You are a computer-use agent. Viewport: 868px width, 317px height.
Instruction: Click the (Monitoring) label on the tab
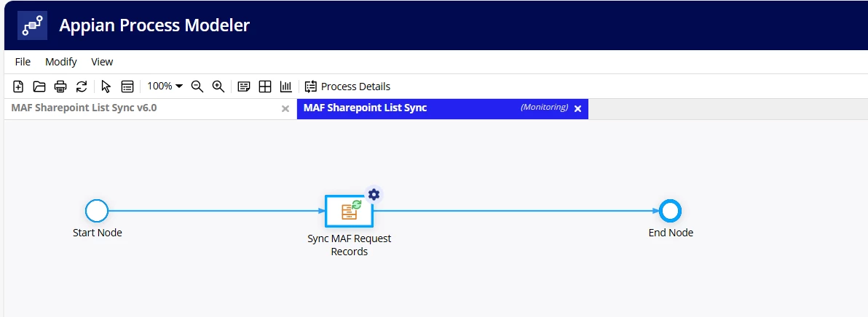click(544, 107)
